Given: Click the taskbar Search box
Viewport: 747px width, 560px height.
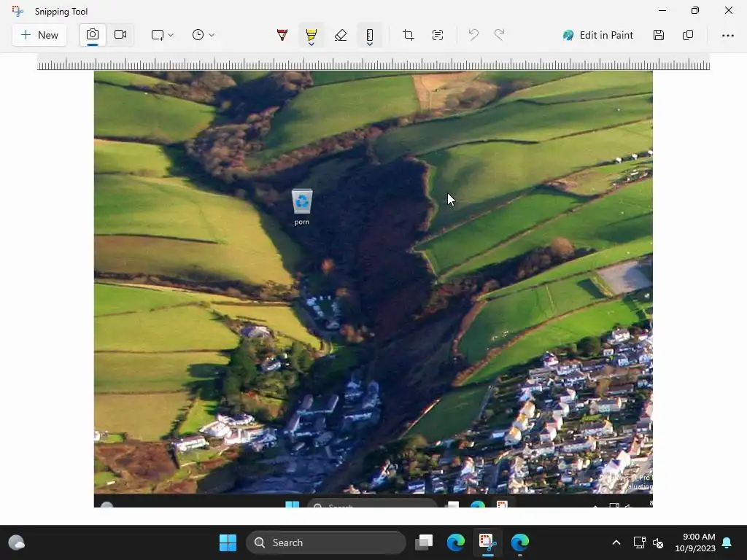Looking at the screenshot, I should click(326, 542).
